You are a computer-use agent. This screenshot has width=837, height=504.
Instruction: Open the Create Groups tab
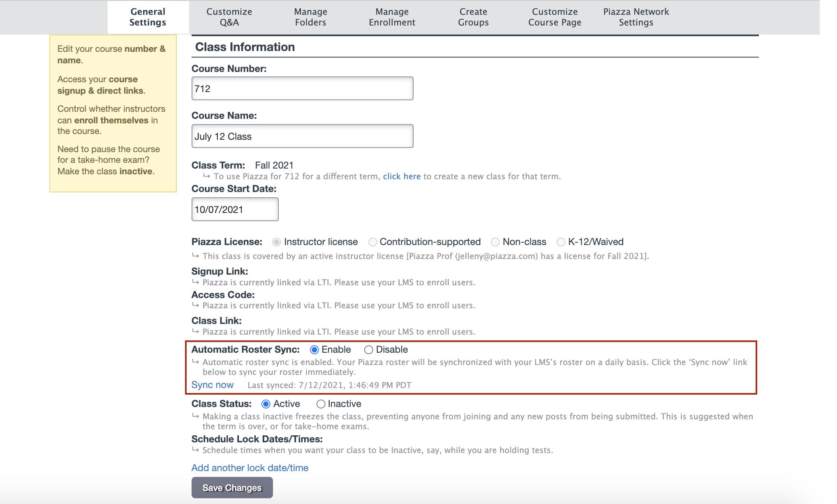click(x=473, y=17)
